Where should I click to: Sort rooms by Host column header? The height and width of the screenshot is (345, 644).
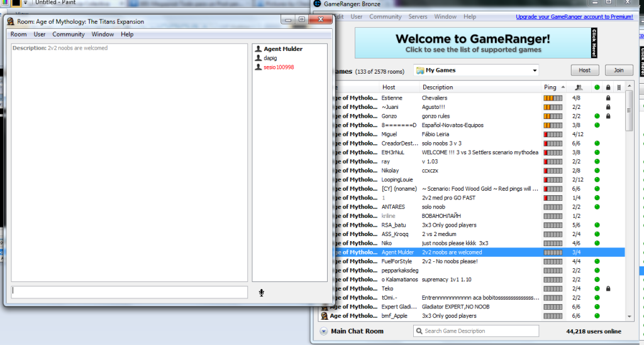pos(399,87)
